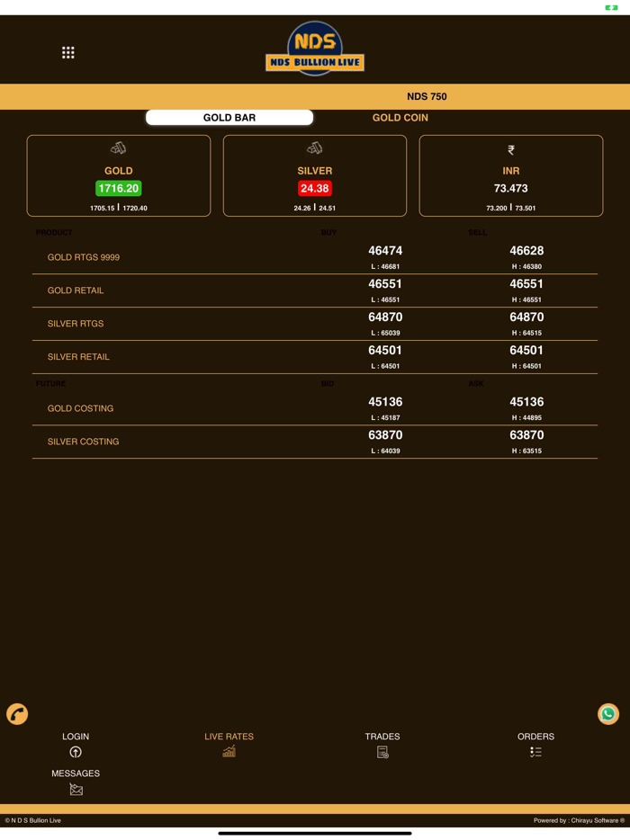Tap the silver range 24.26 | 24.51
The width and height of the screenshot is (630, 840).
(315, 208)
